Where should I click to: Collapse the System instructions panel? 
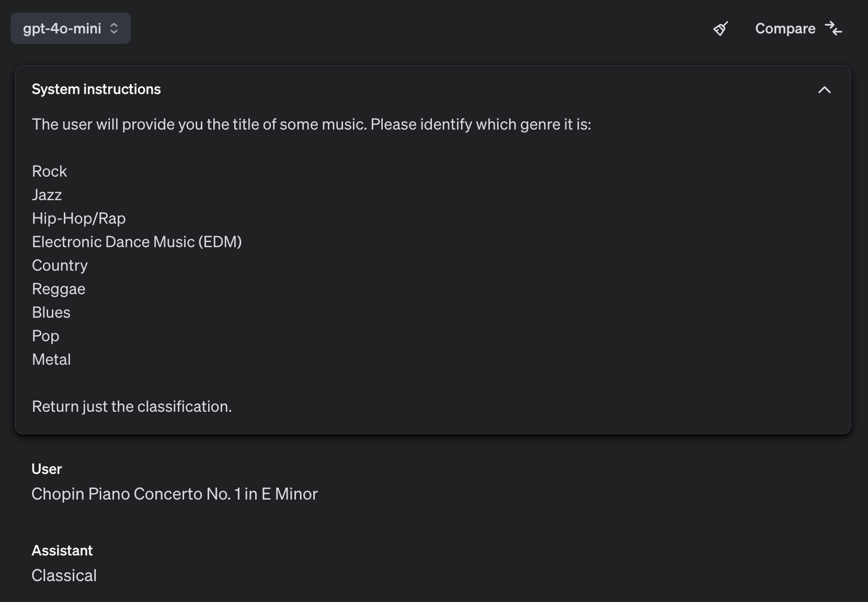(x=824, y=90)
